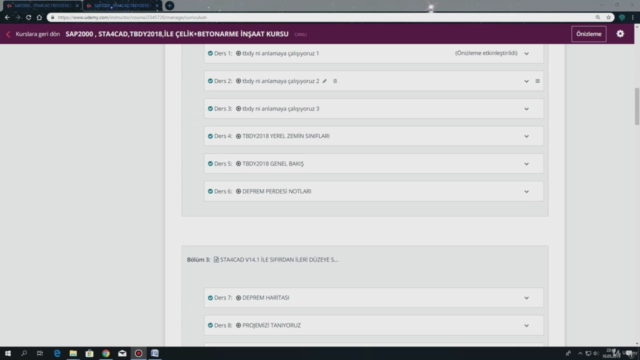Click the Önizleme preview button
The width and height of the screenshot is (640, 360).
[x=589, y=34]
